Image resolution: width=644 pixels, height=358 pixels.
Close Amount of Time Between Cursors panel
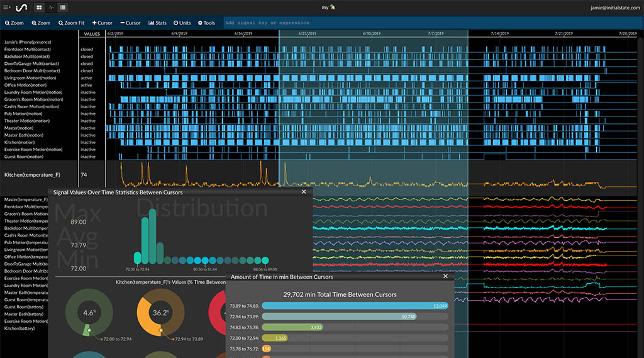click(445, 276)
